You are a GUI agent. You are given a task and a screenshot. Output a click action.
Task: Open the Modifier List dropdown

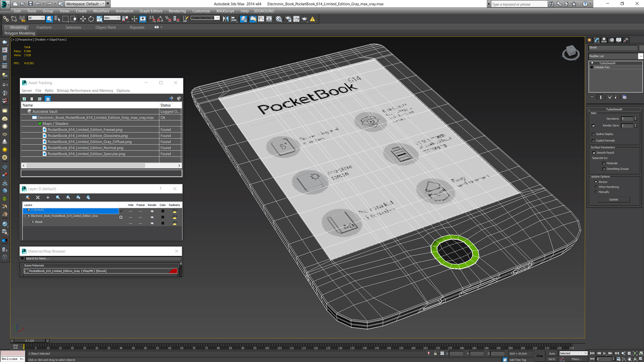pos(640,56)
